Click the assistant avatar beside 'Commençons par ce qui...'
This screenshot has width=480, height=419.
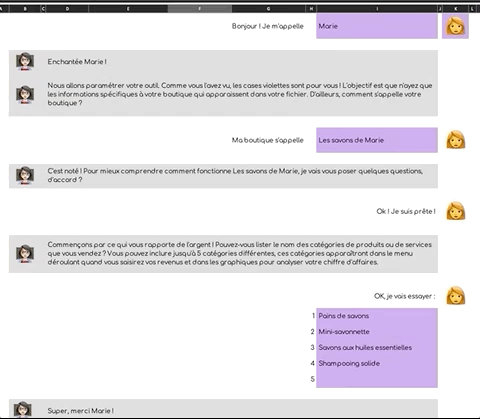25,254
